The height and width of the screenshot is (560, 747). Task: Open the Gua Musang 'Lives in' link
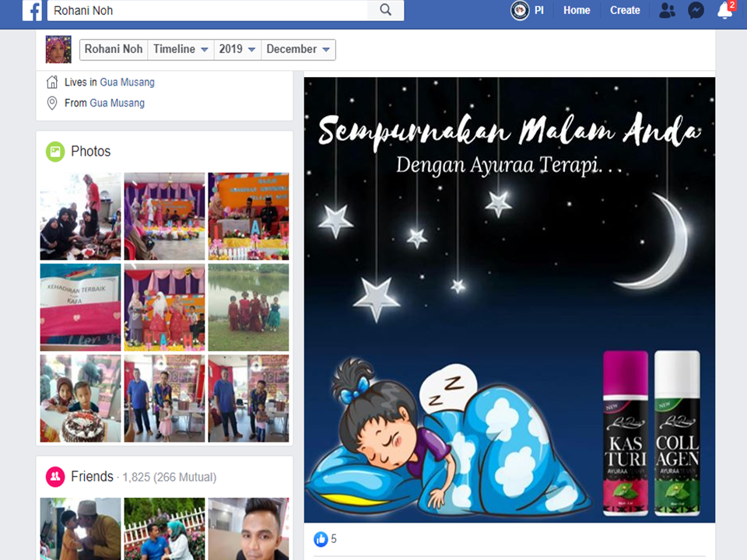pos(127,82)
